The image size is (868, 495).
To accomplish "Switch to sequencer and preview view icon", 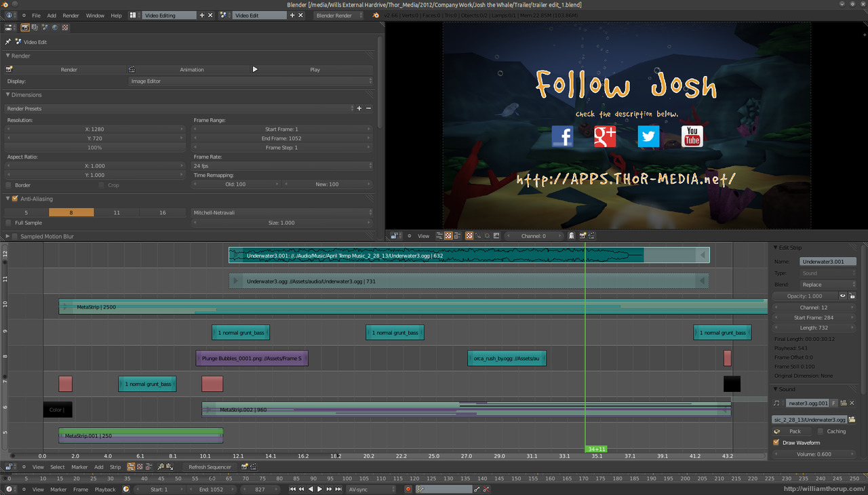I will (149, 467).
